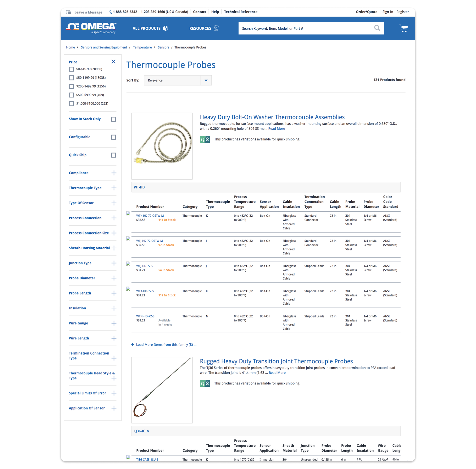Click the QS quick ship badge for Bolt-On Washer
Viewport: 476px width, 469px height.
pos(204,139)
